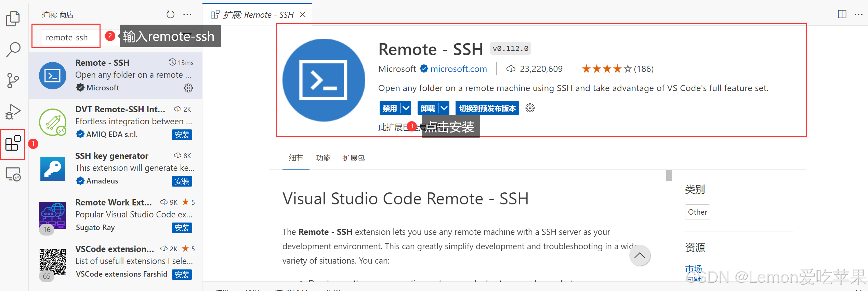Open the Explorer view in activity bar
The width and height of the screenshot is (868, 291).
[x=13, y=18]
